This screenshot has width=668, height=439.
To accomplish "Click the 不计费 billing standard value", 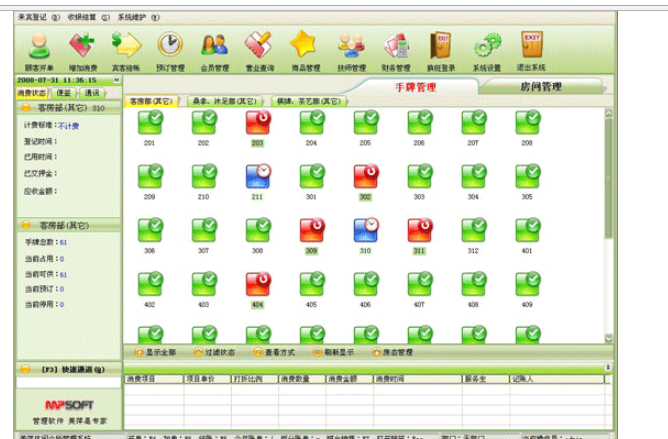I will [x=69, y=126].
